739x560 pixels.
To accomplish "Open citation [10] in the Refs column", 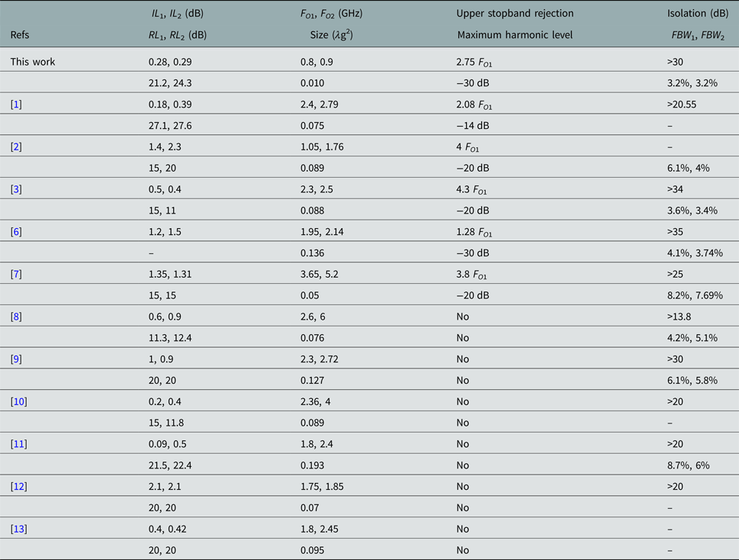I will click(x=18, y=401).
